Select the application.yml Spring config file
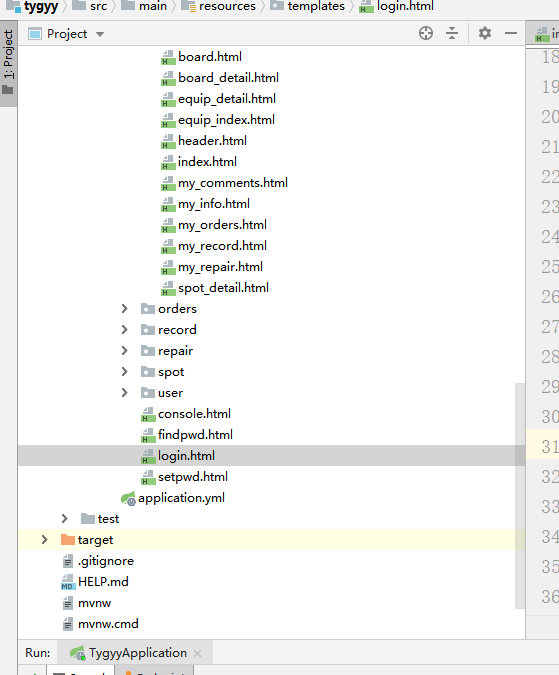559x675 pixels. click(x=173, y=498)
